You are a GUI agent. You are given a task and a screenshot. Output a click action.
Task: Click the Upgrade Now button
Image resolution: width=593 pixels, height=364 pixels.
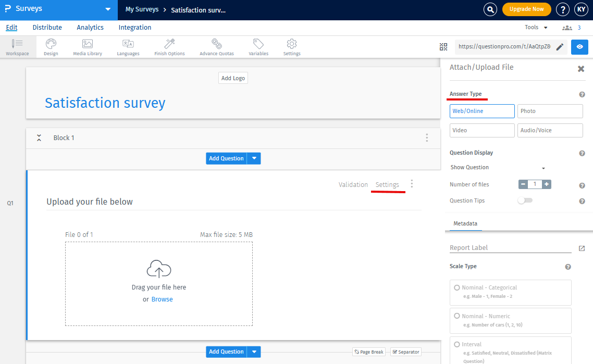pyautogui.click(x=526, y=9)
